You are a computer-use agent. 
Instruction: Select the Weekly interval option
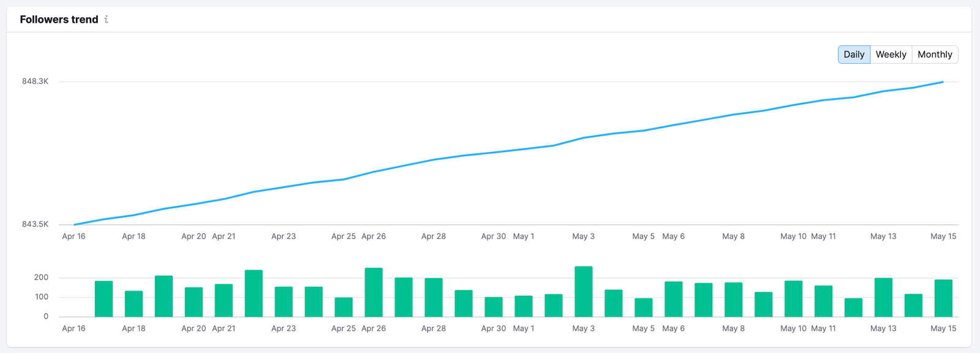click(891, 55)
